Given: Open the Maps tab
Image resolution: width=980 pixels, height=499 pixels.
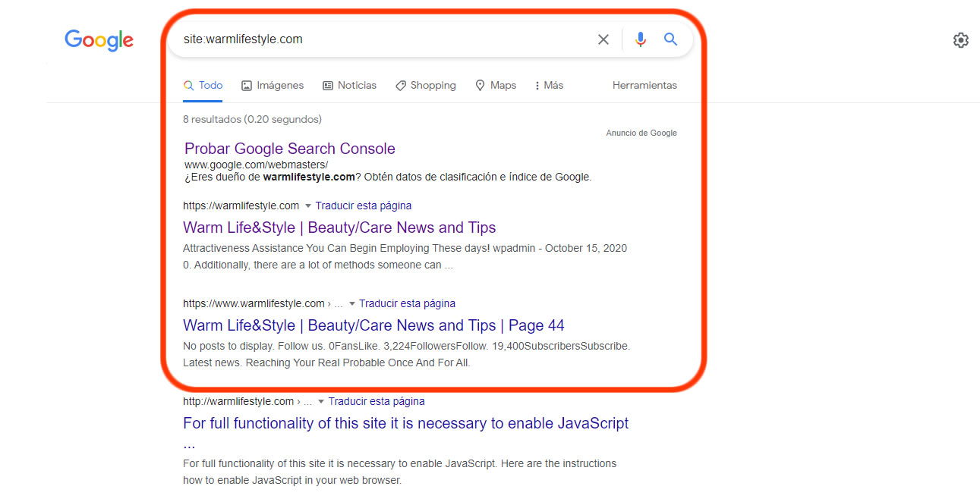Looking at the screenshot, I should 496,86.
